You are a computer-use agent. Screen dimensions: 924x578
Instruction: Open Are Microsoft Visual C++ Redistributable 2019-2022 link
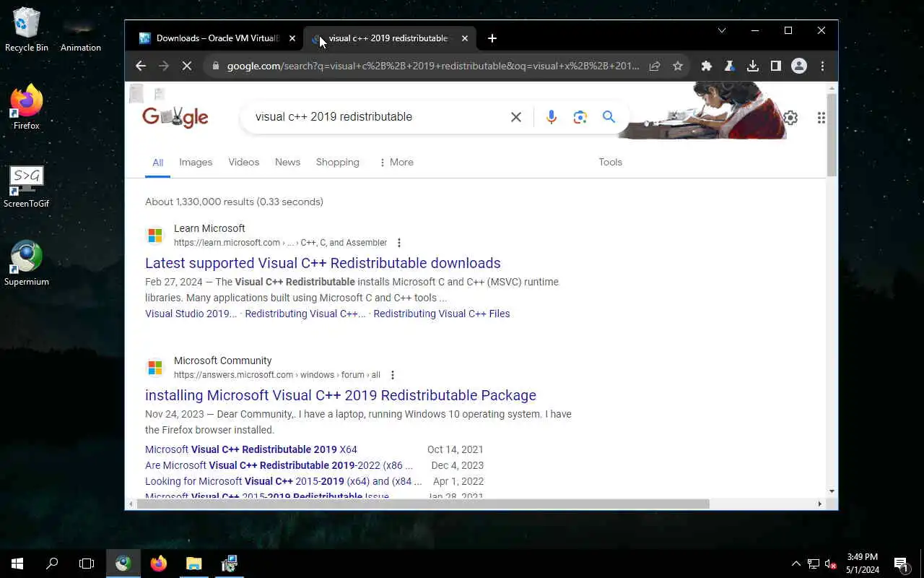pos(279,465)
